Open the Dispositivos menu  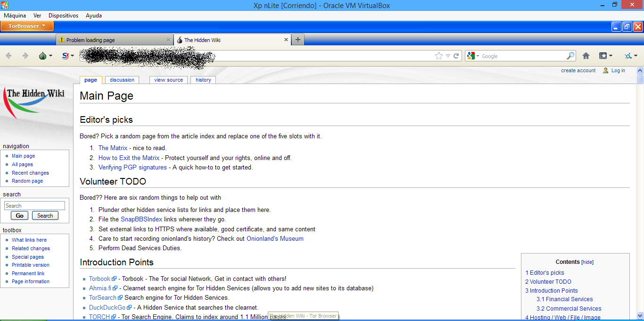pyautogui.click(x=63, y=16)
